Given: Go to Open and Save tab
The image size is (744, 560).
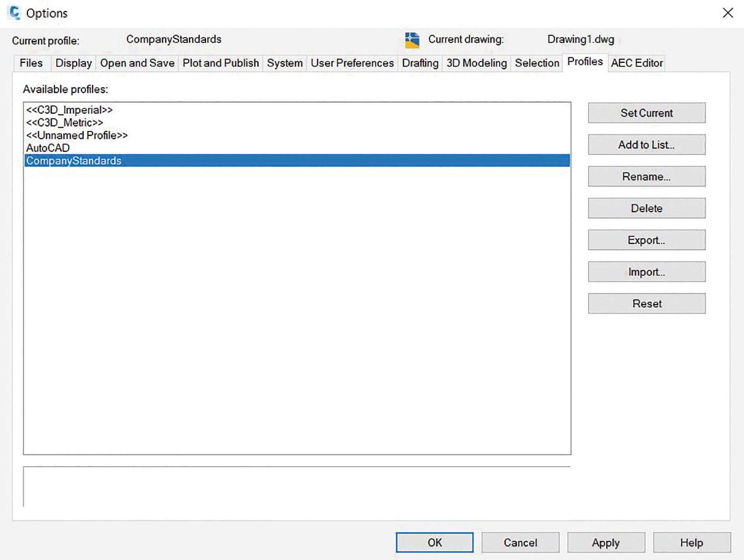Looking at the screenshot, I should click(137, 63).
